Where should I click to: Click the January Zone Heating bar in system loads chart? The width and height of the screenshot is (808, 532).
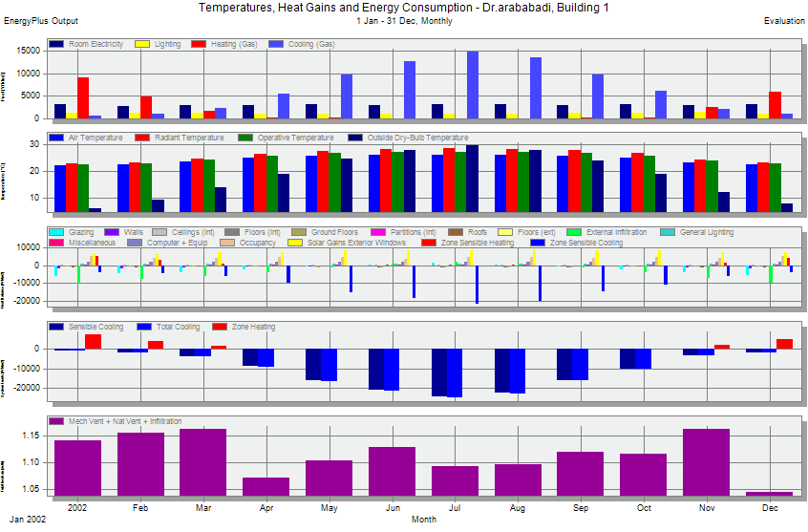[x=94, y=342]
